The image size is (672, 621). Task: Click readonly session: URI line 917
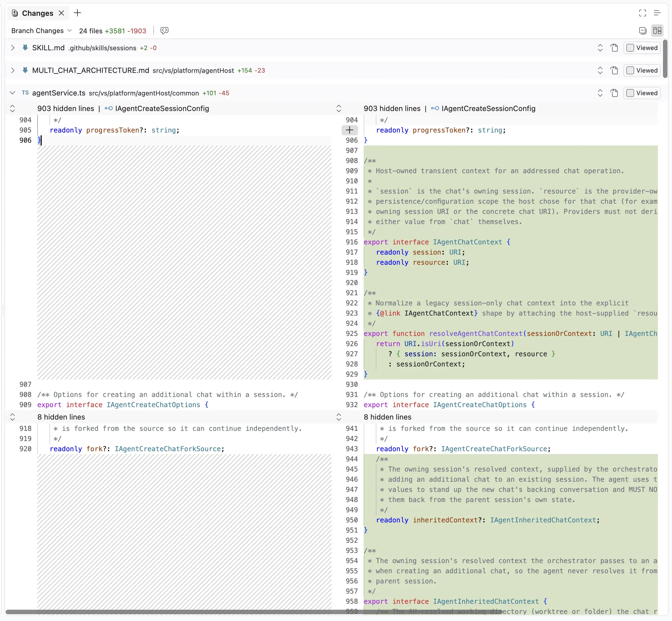coord(420,252)
